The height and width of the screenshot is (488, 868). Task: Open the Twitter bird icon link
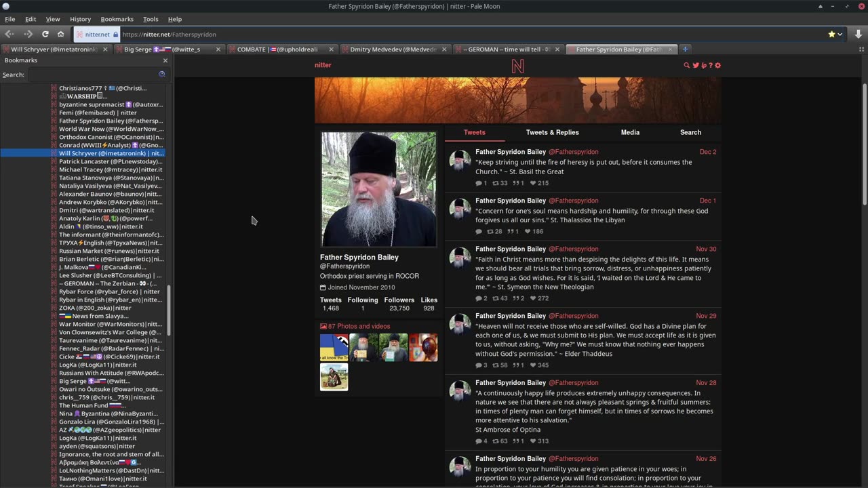(x=695, y=65)
